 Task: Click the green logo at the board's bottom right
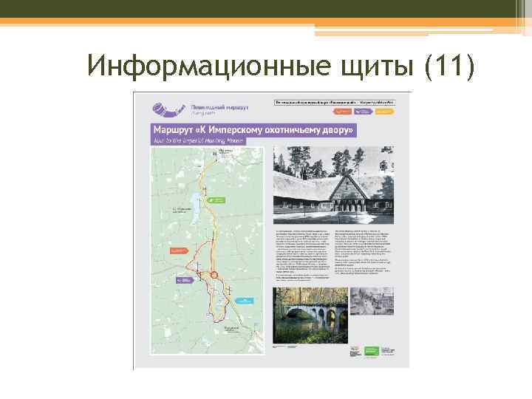click(371, 351)
